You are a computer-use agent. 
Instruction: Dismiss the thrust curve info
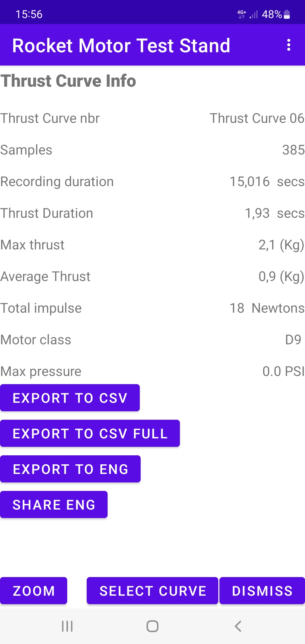(x=262, y=591)
